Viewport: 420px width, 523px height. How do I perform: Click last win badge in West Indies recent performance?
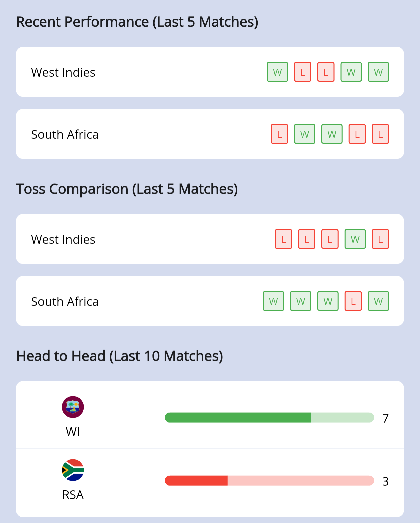[378, 72]
